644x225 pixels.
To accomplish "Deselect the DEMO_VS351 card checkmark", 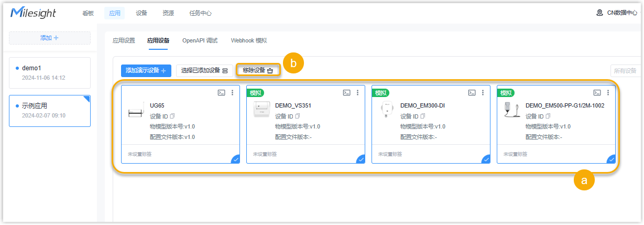I will pyautogui.click(x=361, y=159).
